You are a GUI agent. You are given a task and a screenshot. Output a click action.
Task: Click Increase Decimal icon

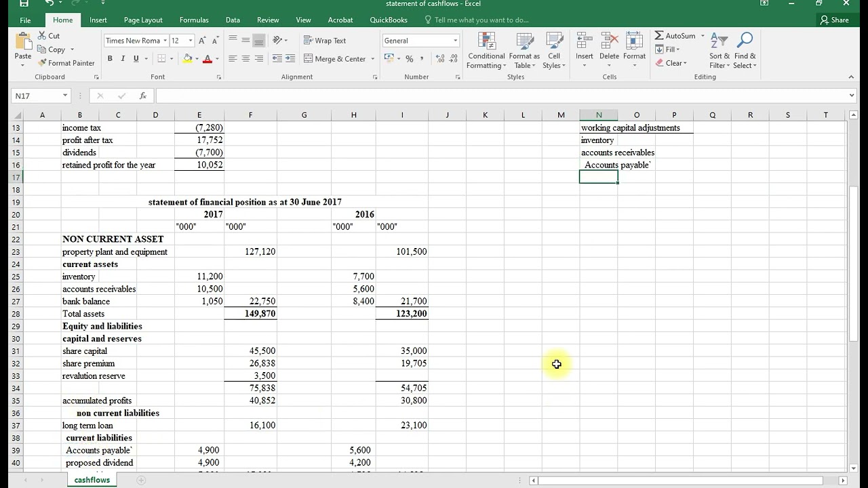click(441, 59)
